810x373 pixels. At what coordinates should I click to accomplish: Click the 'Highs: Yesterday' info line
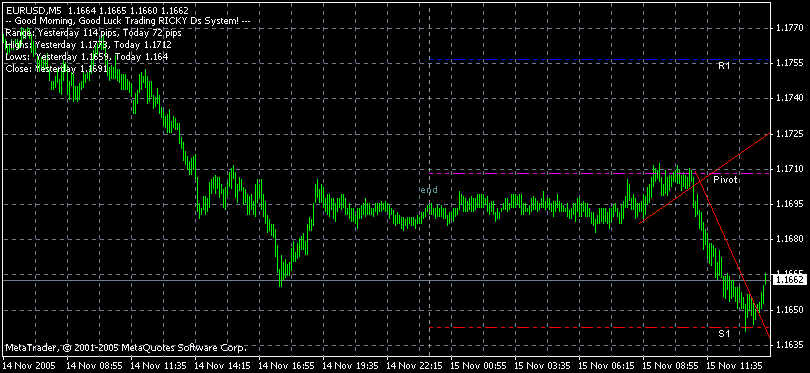(88, 44)
